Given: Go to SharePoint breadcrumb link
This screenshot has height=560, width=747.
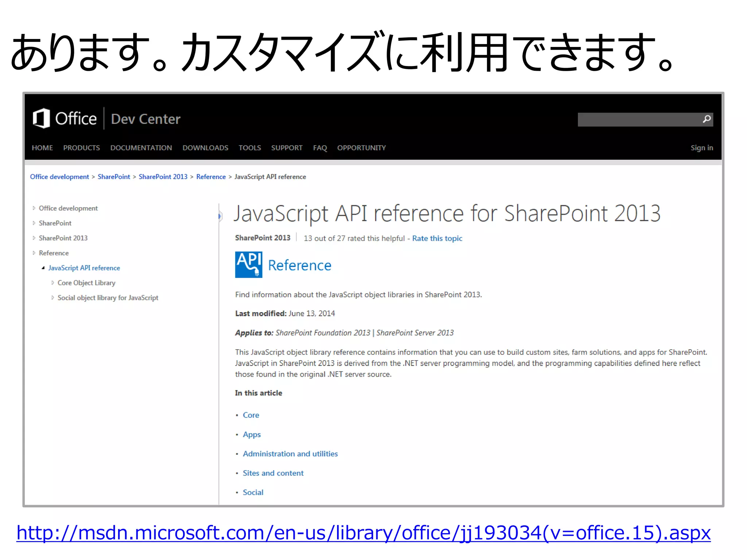Looking at the screenshot, I should point(114,177).
